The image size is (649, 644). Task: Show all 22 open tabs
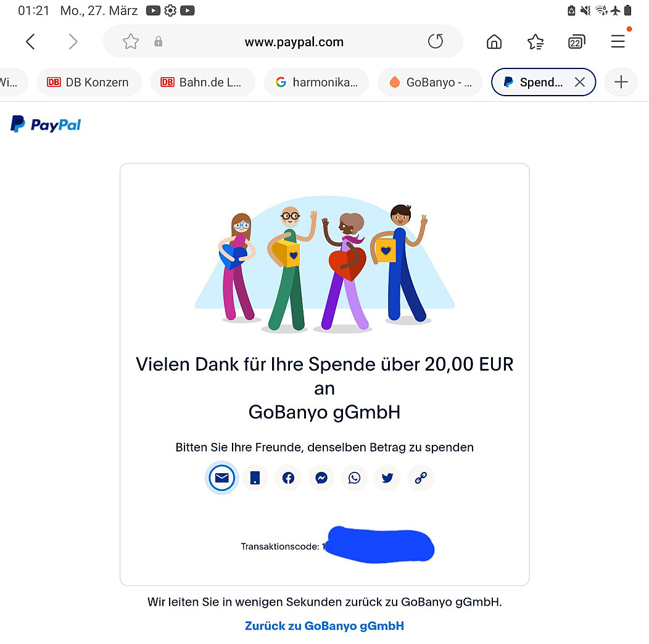point(576,41)
